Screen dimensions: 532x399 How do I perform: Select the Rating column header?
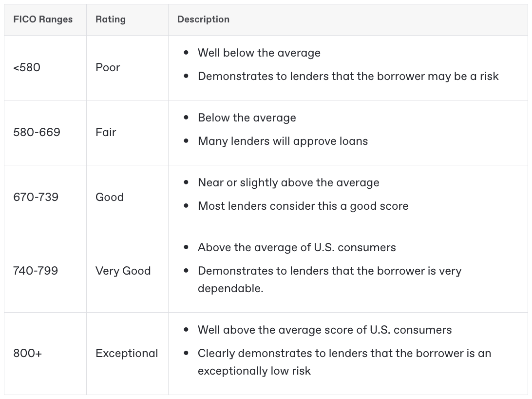click(x=111, y=20)
